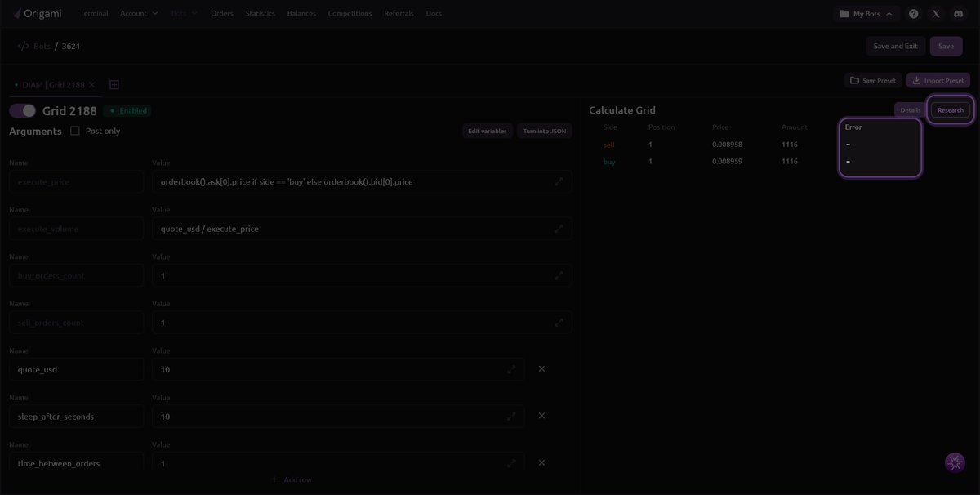This screenshot has height=495, width=980.
Task: Close the DIAM Grid 2188 tab
Action: (x=91, y=85)
